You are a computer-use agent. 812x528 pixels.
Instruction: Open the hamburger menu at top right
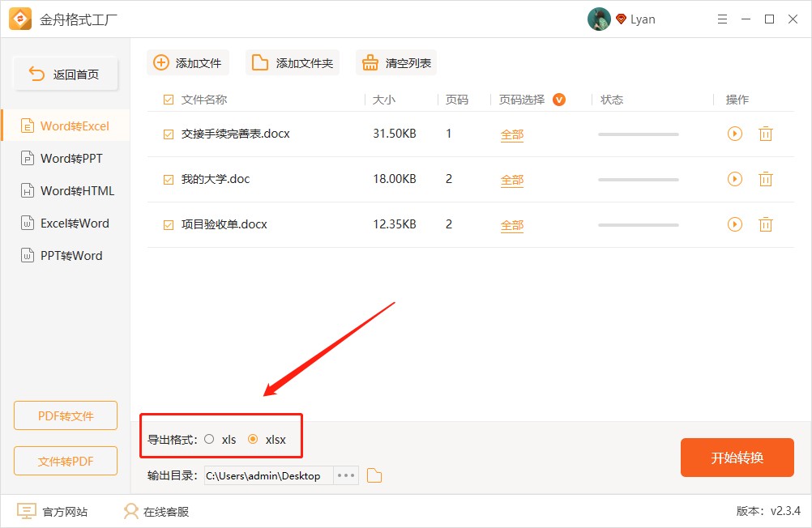(722, 19)
